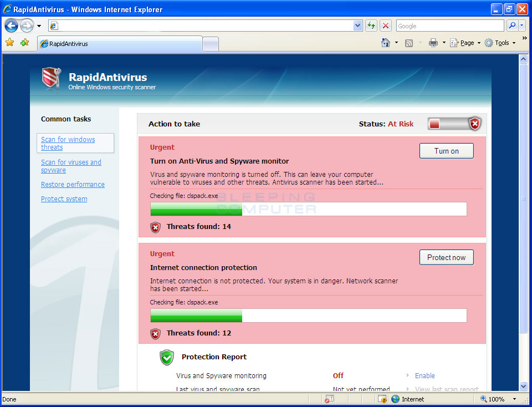The width and height of the screenshot is (532, 407).
Task: Expand the address bar history dropdown
Action: click(357, 26)
